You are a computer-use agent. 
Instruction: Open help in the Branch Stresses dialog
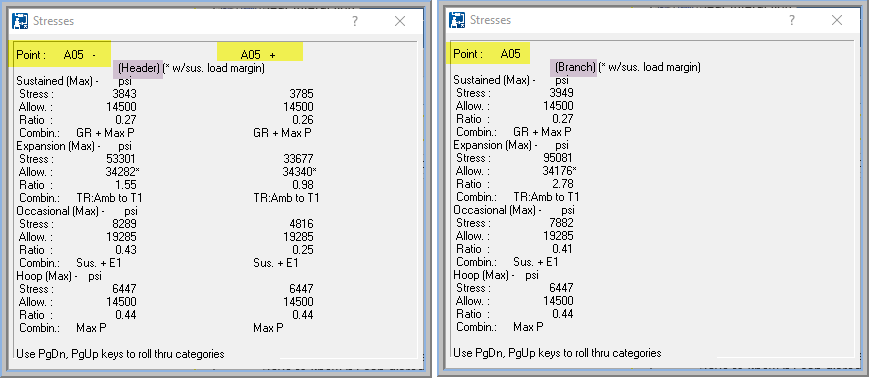tap(792, 20)
